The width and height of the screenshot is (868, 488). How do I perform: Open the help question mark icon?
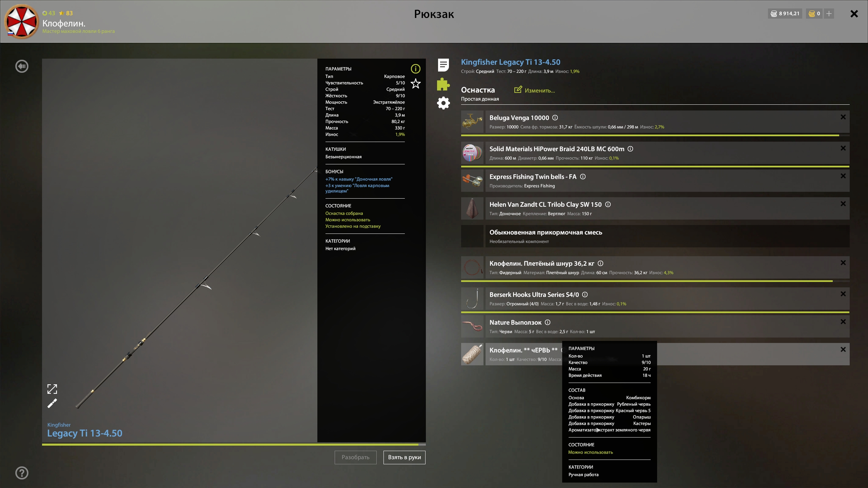(22, 473)
